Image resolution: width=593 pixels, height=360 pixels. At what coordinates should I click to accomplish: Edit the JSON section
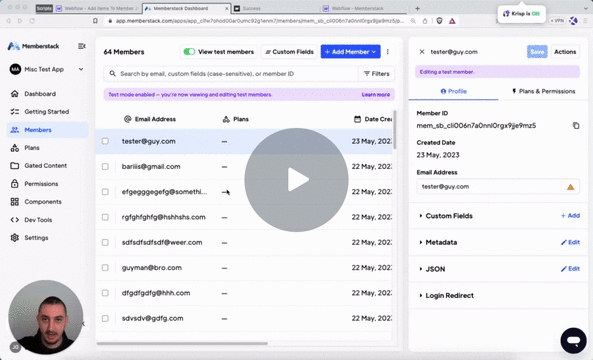coord(570,269)
